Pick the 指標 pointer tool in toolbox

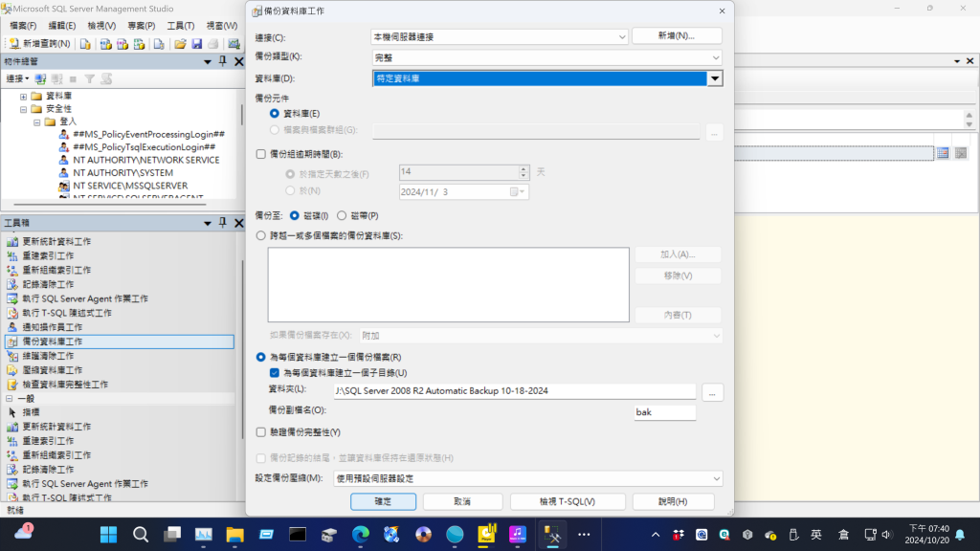click(x=32, y=412)
